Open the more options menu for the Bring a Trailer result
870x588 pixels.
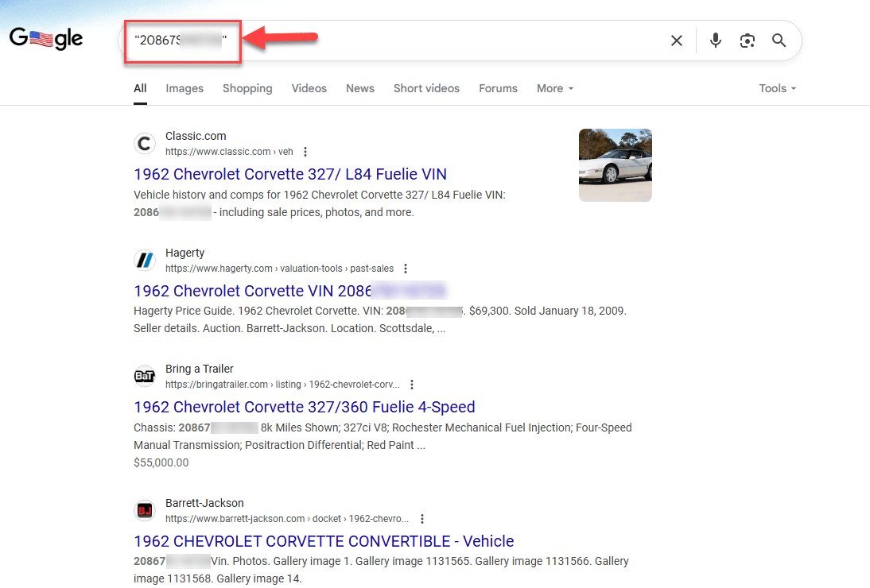pos(412,385)
